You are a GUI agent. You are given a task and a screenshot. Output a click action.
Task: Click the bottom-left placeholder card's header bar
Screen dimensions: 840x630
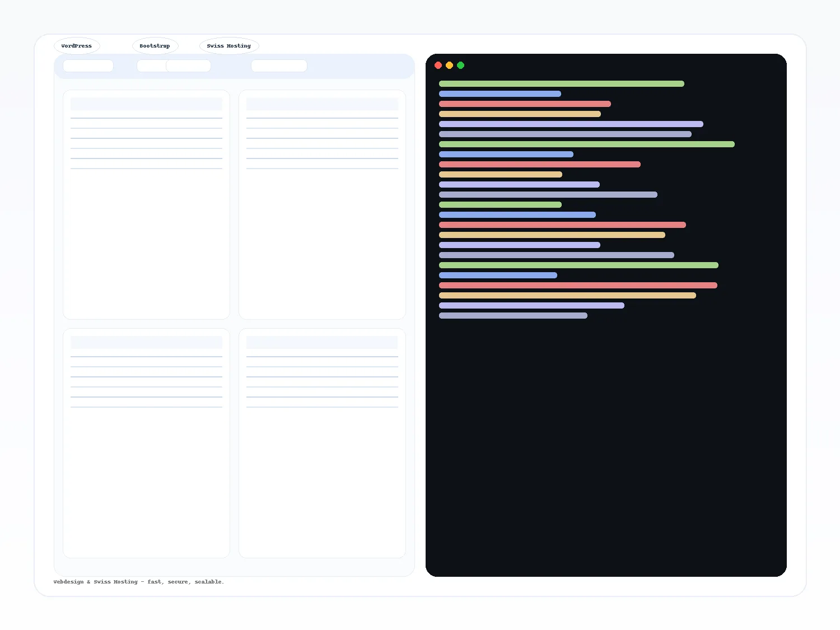click(x=147, y=342)
